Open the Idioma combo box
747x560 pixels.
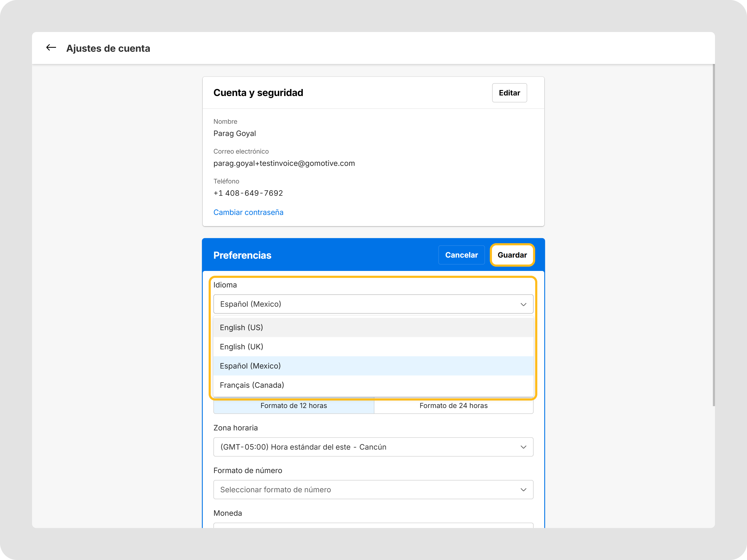coord(373,304)
